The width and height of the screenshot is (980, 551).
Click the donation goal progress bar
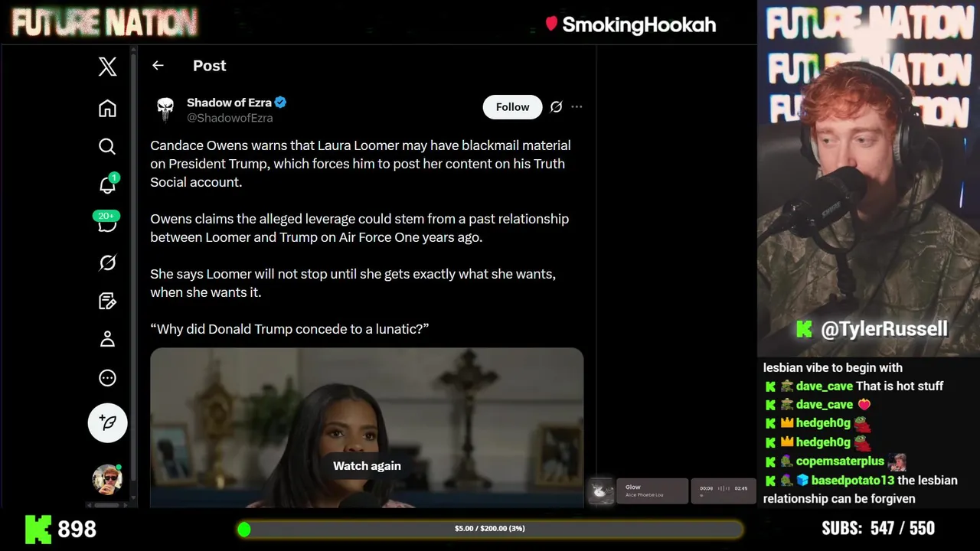(x=490, y=529)
